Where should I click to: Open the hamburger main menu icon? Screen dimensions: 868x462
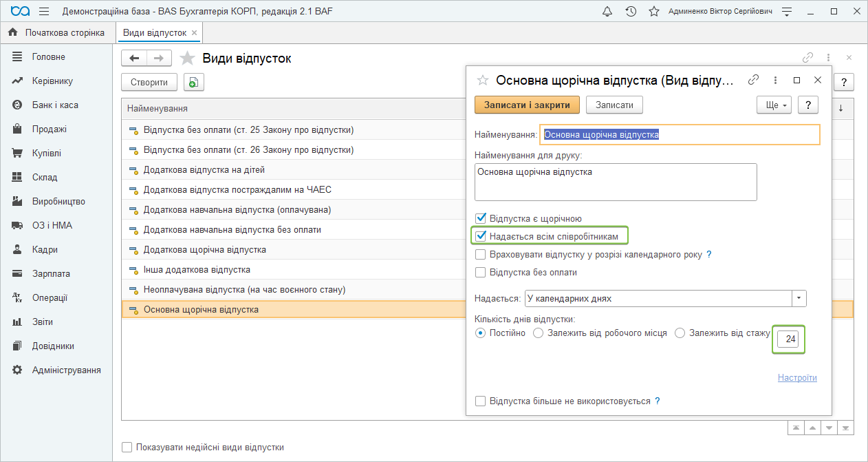(x=44, y=12)
